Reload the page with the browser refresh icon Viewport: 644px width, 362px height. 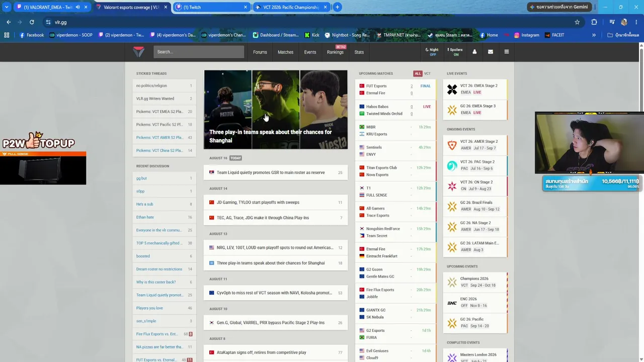pos(32,22)
